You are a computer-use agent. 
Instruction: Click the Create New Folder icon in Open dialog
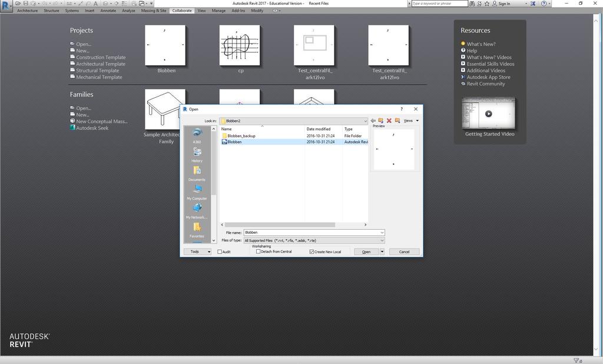(397, 121)
